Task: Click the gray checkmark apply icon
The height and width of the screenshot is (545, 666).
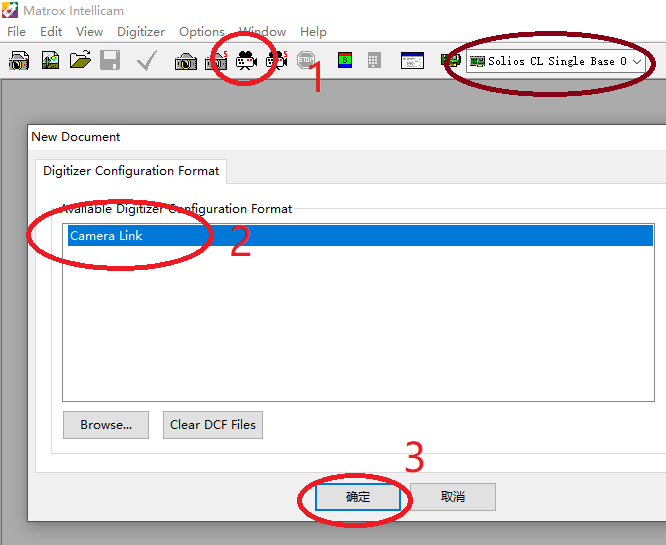Action: 147,60
